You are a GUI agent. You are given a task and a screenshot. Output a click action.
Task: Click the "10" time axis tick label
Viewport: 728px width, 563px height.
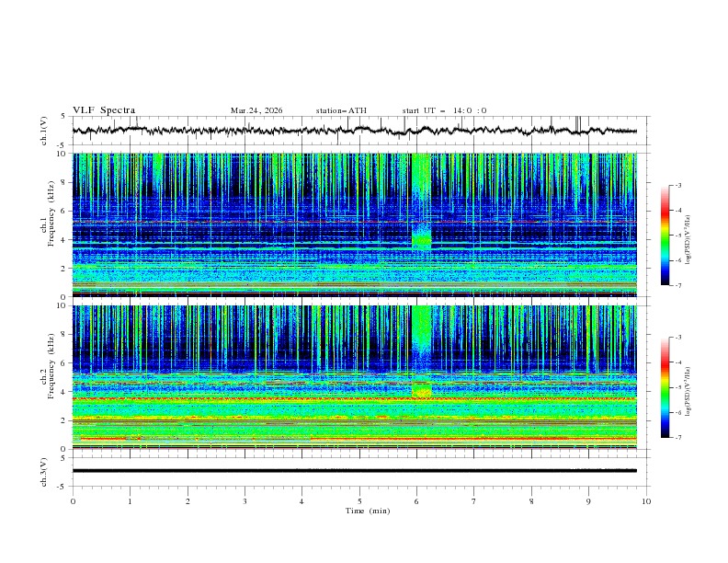click(x=646, y=501)
